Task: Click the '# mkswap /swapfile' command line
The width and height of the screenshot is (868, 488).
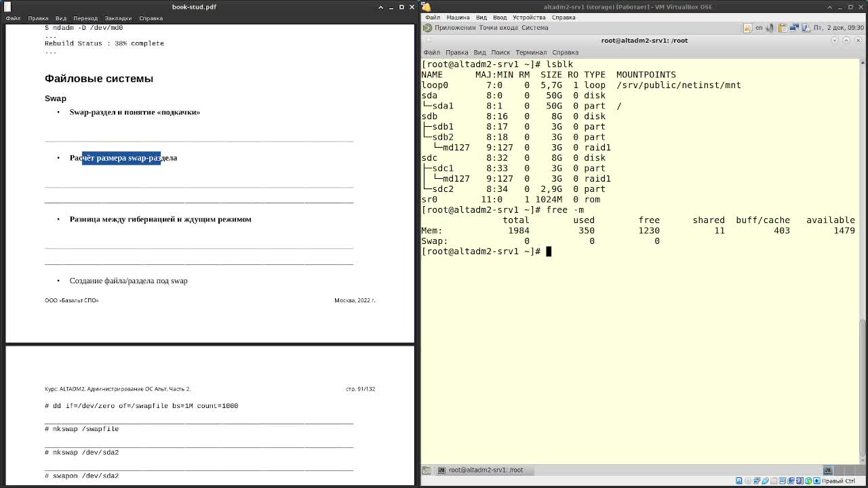Action: tap(82, 429)
